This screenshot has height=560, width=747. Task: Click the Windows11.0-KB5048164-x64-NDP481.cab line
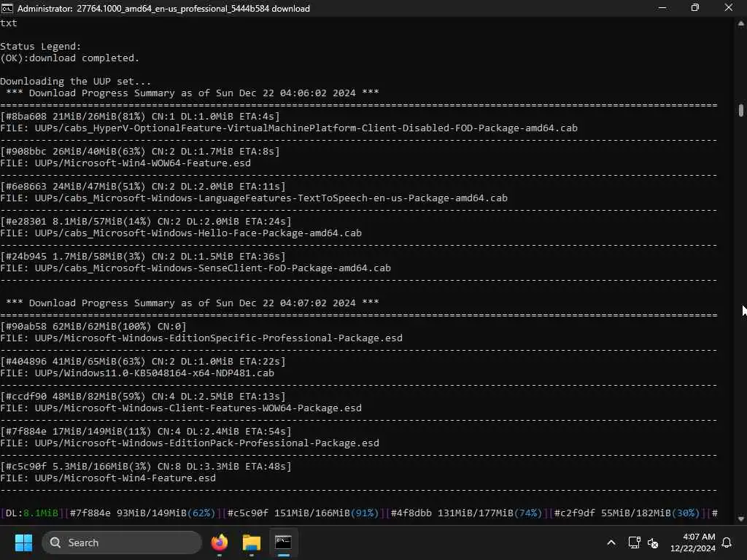[137, 373]
